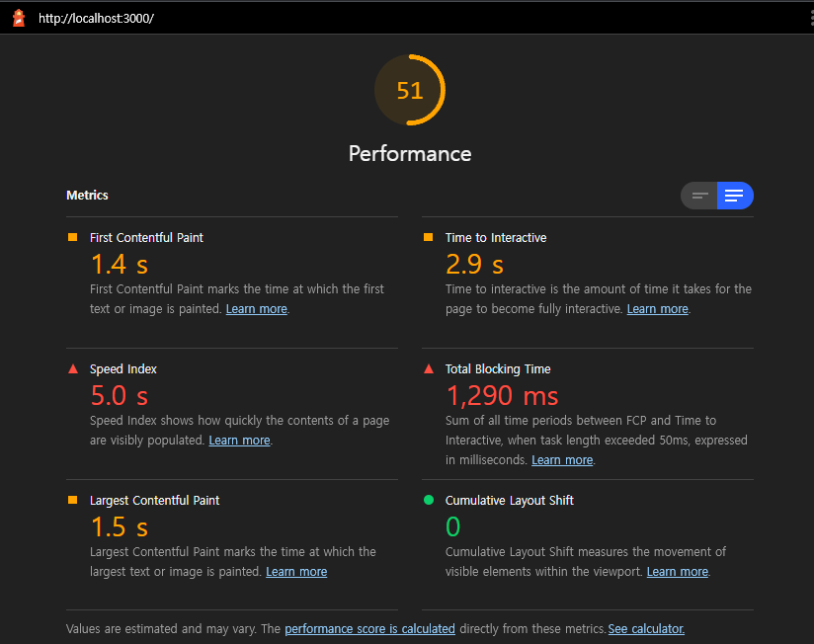Switch metrics to expanded description view
The image size is (814, 644).
click(x=735, y=196)
